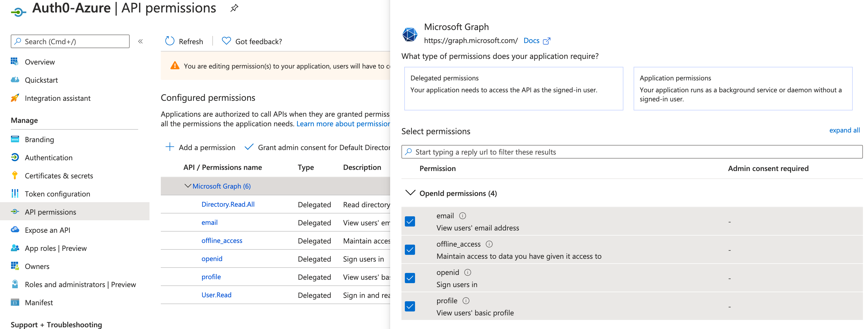Viewport: 868px width, 329px height.
Task: Choose Delegated permissions card
Action: [514, 89]
